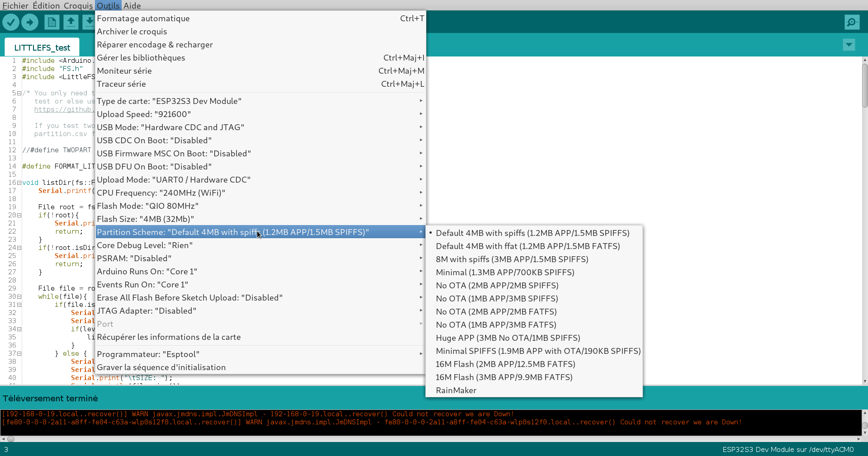Collapse the code fold marker at line 37
Viewport: 868px width, 456px height.
[19, 354]
